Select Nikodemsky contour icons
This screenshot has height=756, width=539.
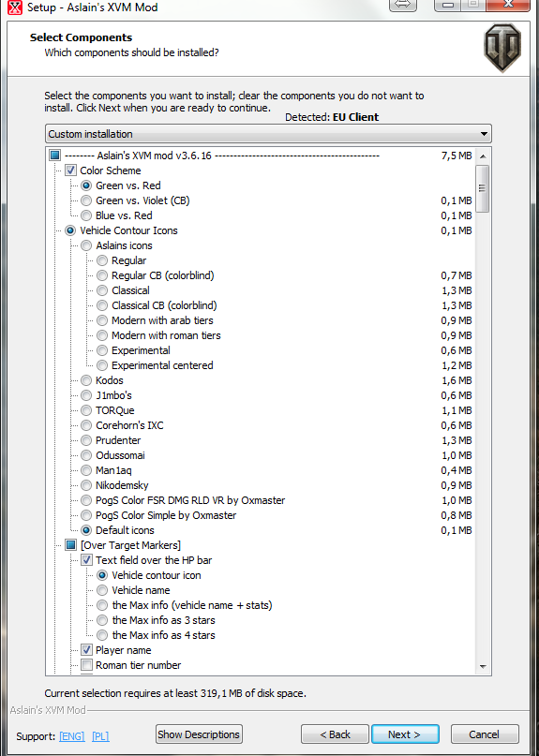click(86, 485)
